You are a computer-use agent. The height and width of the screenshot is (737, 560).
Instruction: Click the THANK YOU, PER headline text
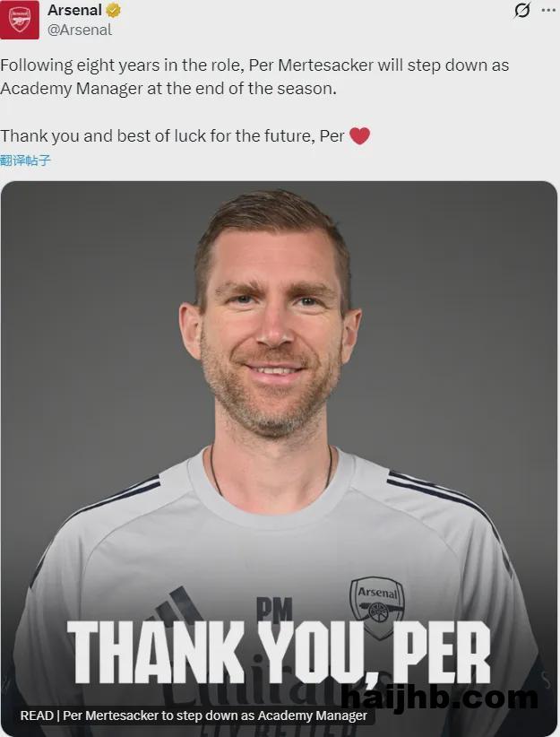(x=279, y=651)
